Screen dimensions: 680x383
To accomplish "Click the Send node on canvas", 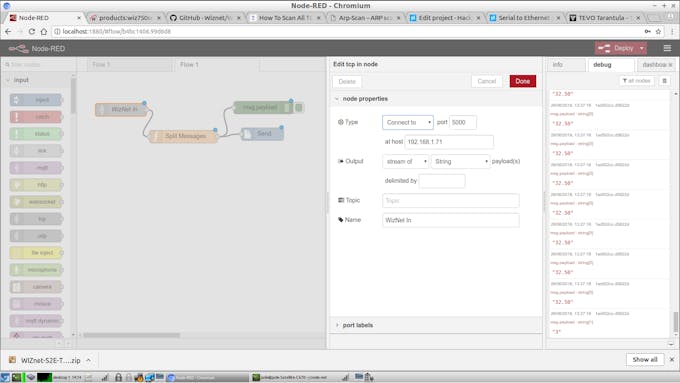I will [262, 134].
